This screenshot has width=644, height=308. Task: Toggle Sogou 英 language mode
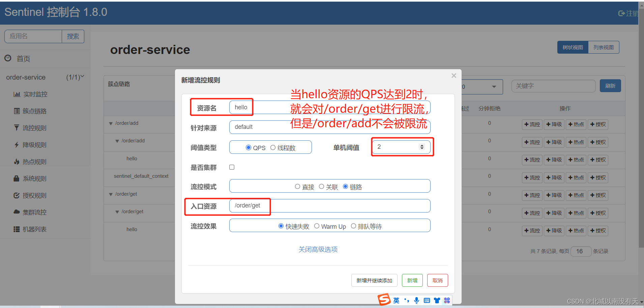396,300
